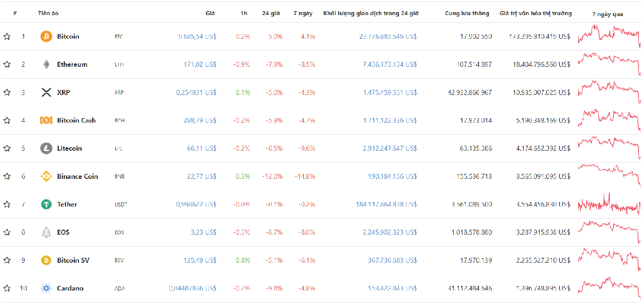Viewport: 644px width, 304px height.
Task: Select the USDT ticker symbol text
Action: tap(121, 205)
